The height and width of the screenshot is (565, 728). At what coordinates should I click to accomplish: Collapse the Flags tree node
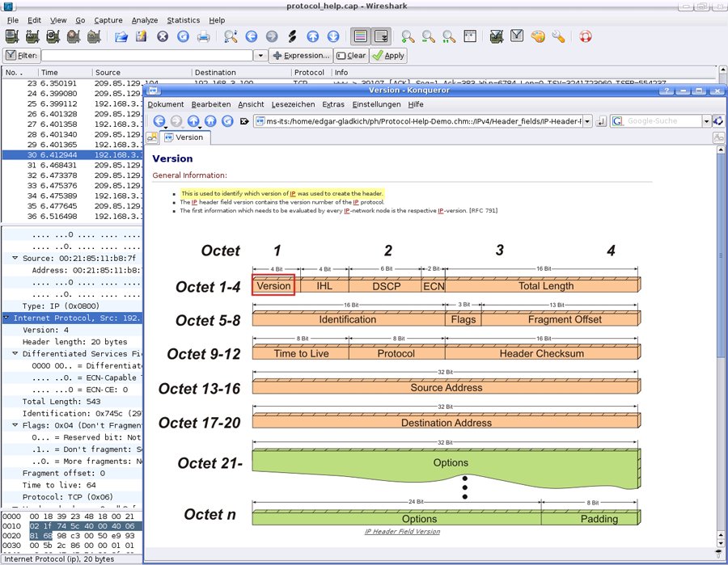pos(15,425)
